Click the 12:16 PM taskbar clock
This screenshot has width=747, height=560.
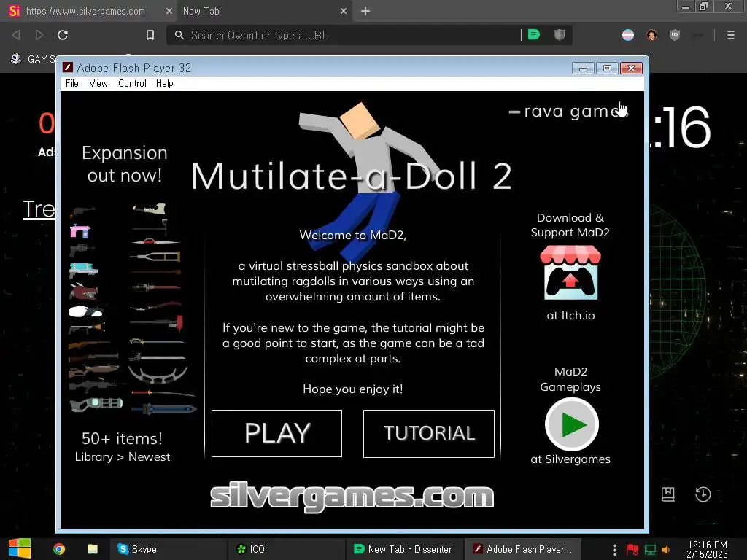[x=708, y=549]
